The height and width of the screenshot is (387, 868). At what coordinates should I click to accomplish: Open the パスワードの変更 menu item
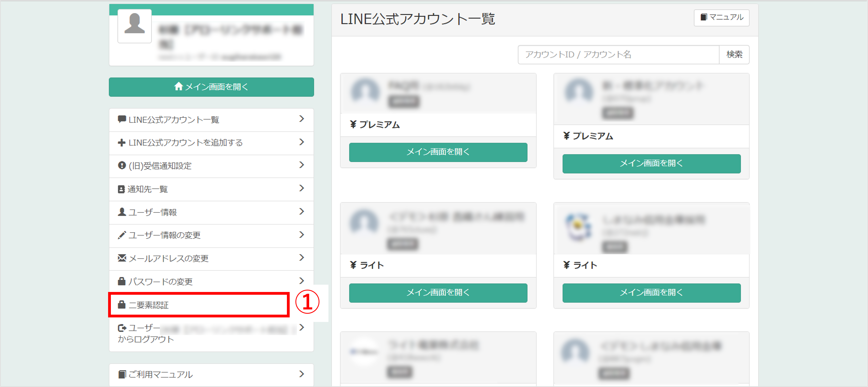pos(211,281)
